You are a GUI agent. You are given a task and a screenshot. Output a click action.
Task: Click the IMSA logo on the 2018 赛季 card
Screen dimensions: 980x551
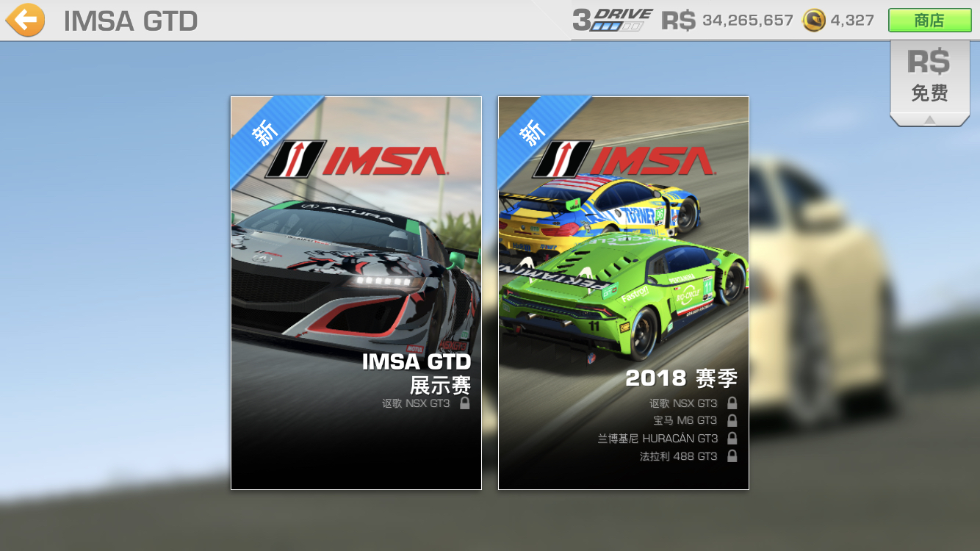pyautogui.click(x=624, y=159)
